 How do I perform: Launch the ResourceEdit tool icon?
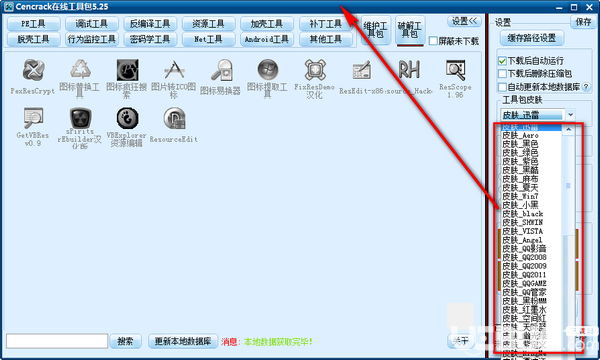(x=174, y=118)
